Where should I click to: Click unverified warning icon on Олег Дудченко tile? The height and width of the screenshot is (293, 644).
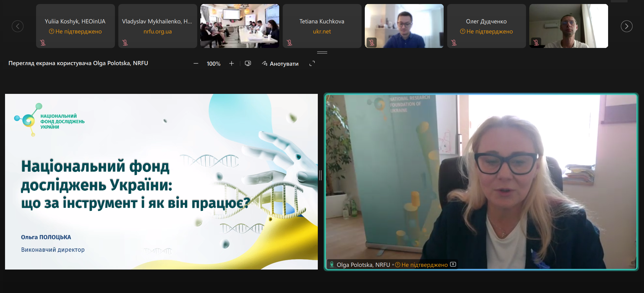(462, 32)
